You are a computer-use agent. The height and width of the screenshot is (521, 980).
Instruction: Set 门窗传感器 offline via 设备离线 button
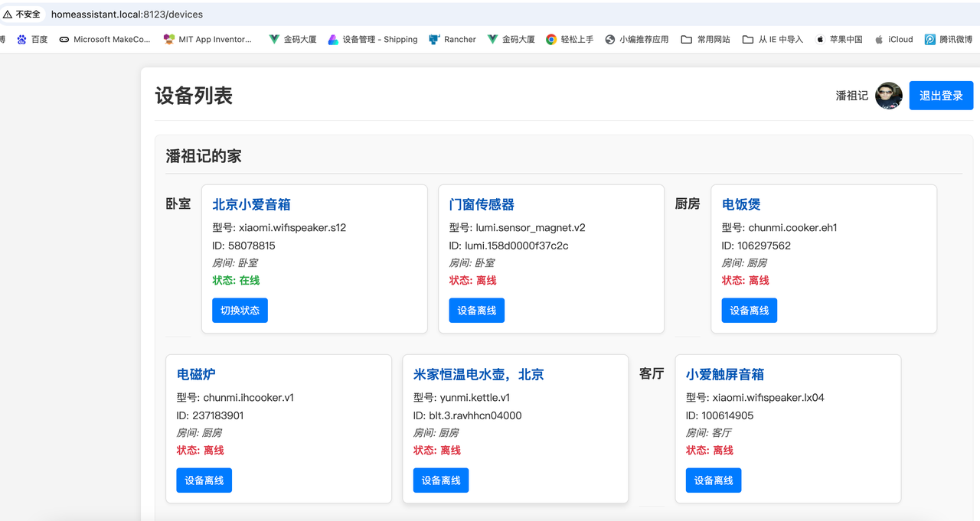(x=476, y=310)
